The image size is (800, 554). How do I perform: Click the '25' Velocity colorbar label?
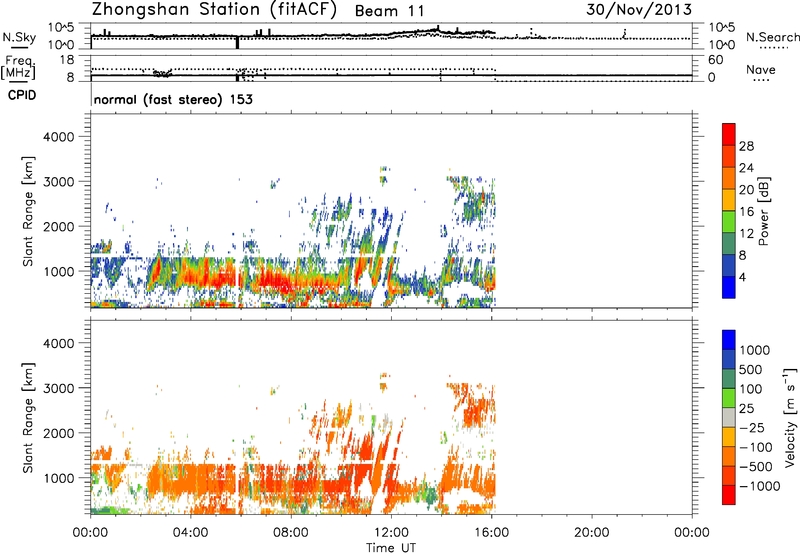coord(747,408)
